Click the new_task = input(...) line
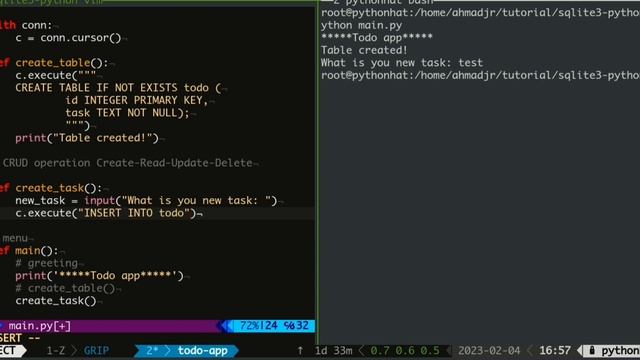Screen dimensions: 640x360 [x=146, y=200]
